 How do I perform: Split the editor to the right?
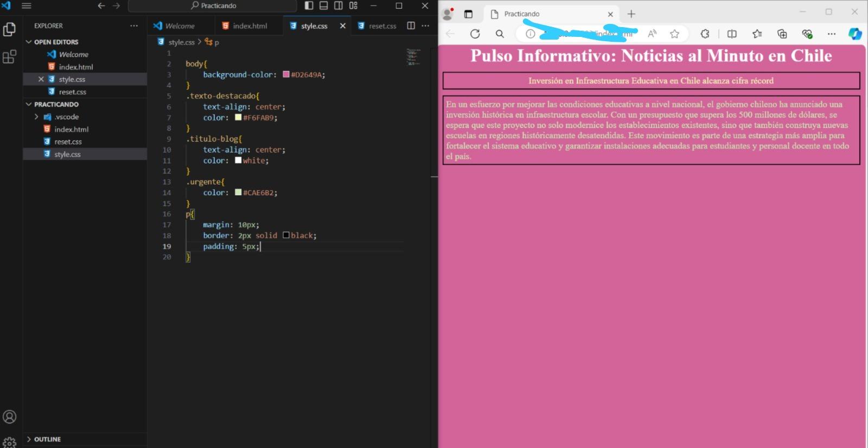coord(411,25)
